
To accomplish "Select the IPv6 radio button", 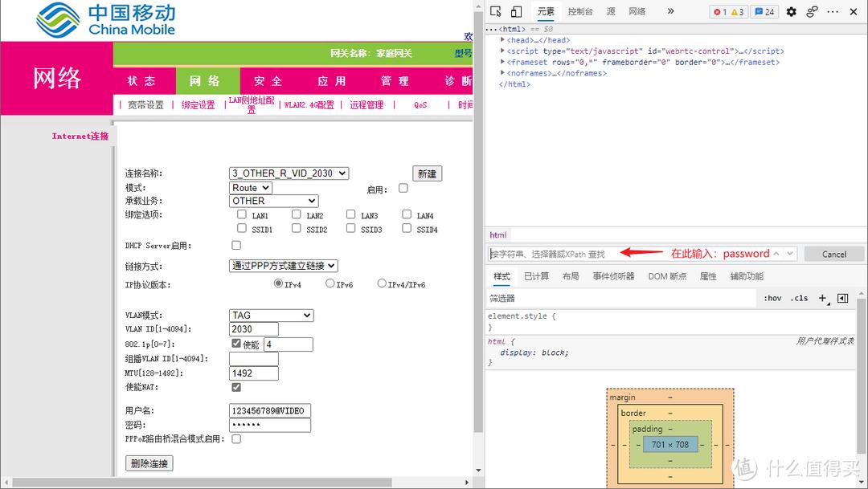I will 330,283.
